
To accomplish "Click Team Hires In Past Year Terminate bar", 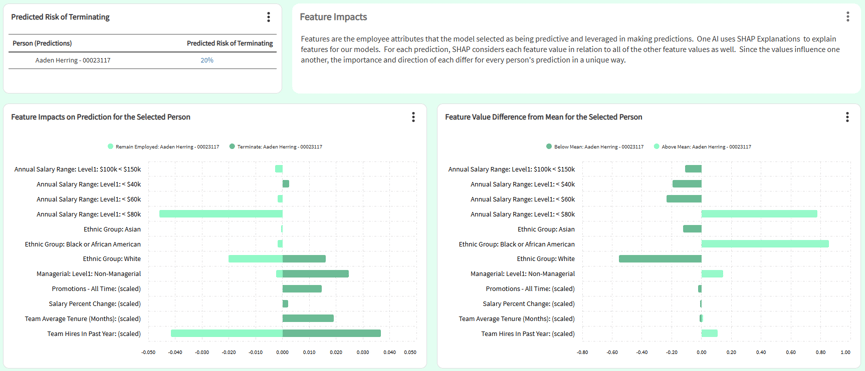I will tap(332, 333).
